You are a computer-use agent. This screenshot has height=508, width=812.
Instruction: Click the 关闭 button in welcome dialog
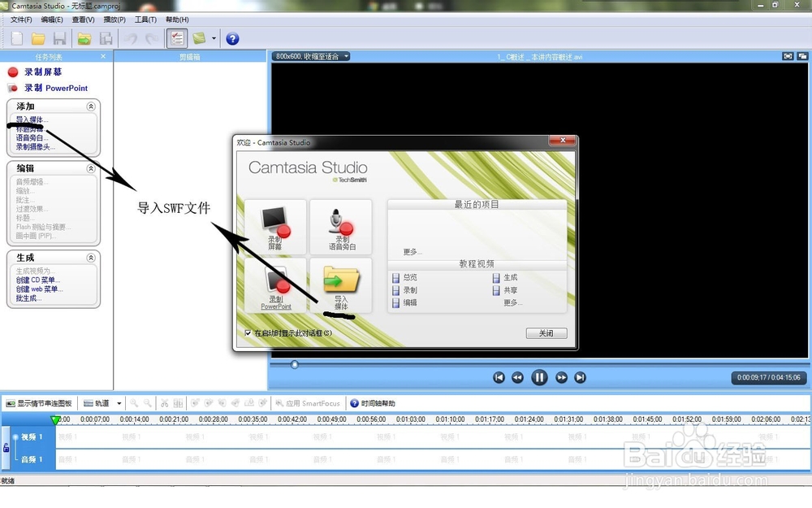[546, 333]
